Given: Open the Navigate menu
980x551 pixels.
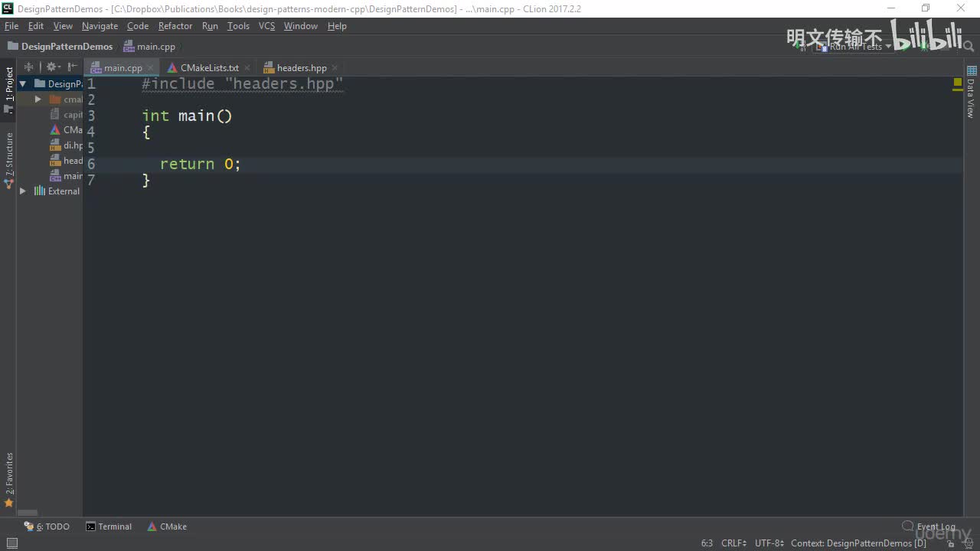Looking at the screenshot, I should pos(100,26).
